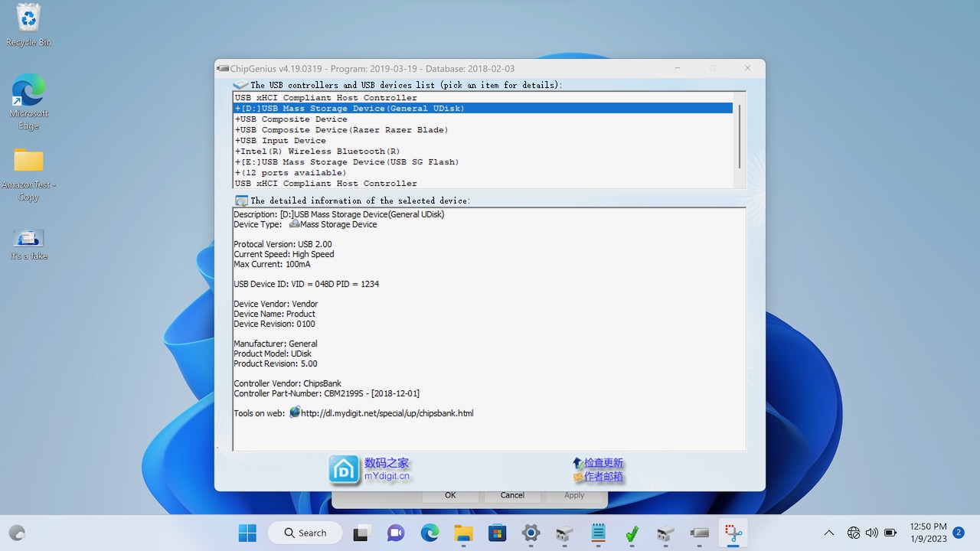Click Protocal Version: USB 2.00 text
This screenshot has width=980, height=551.
[283, 244]
